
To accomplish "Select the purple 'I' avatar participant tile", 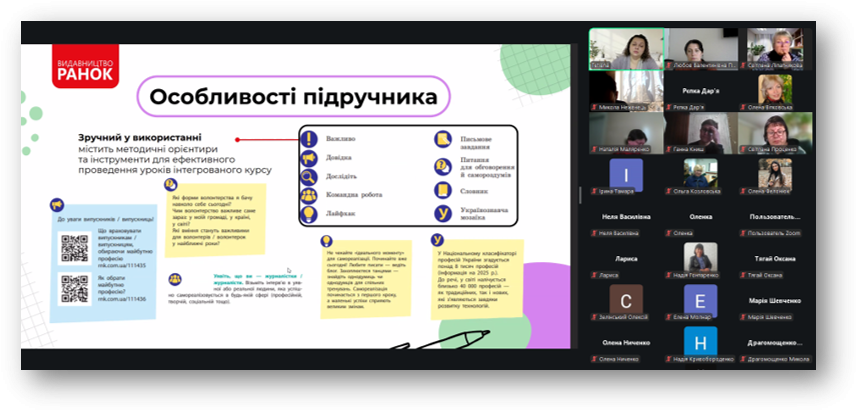I will (626, 176).
